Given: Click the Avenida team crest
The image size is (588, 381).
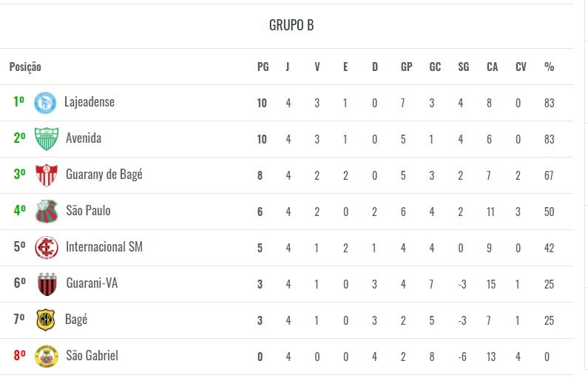Looking at the screenshot, I should [47, 138].
